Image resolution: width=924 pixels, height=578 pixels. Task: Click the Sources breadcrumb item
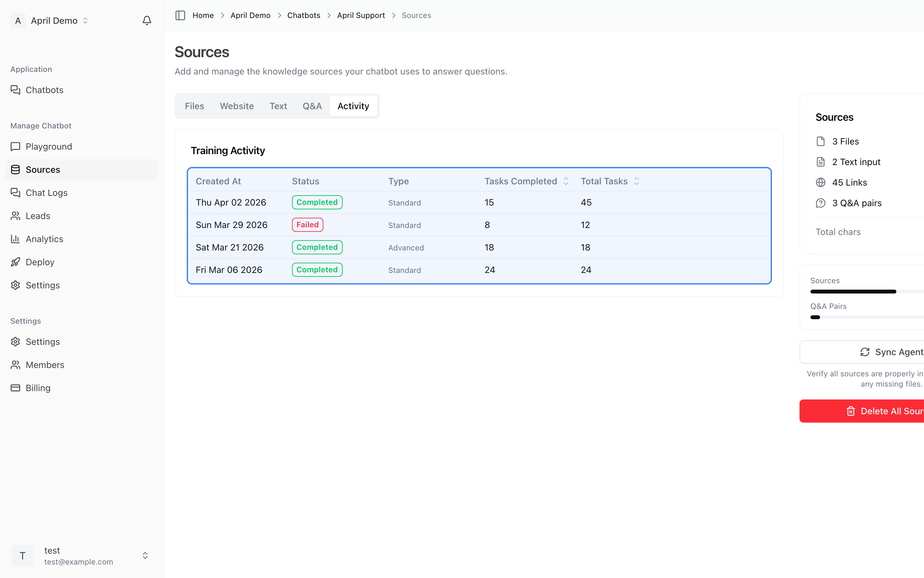[416, 15]
